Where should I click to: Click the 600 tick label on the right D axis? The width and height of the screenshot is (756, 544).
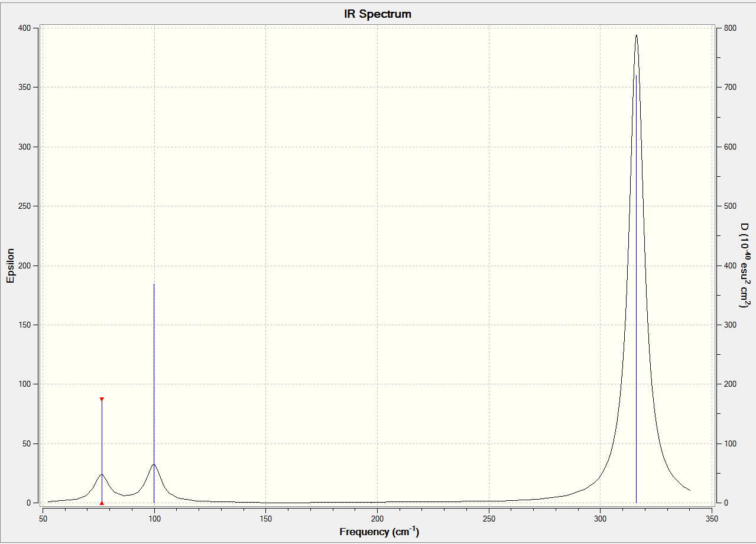730,147
